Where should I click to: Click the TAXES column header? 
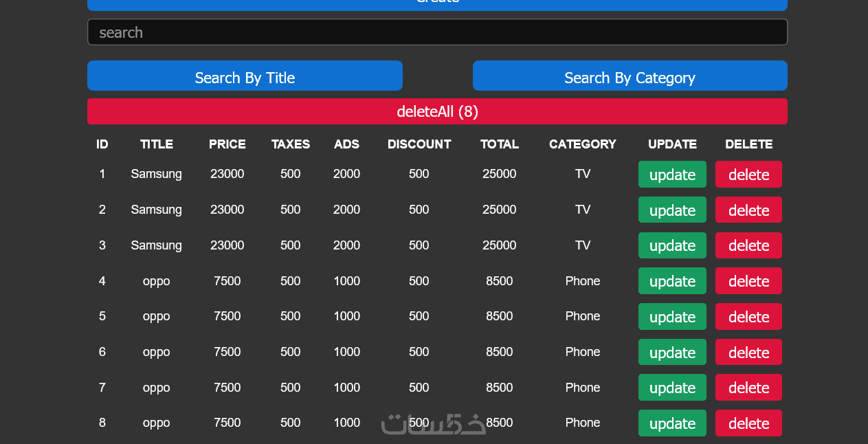[291, 144]
